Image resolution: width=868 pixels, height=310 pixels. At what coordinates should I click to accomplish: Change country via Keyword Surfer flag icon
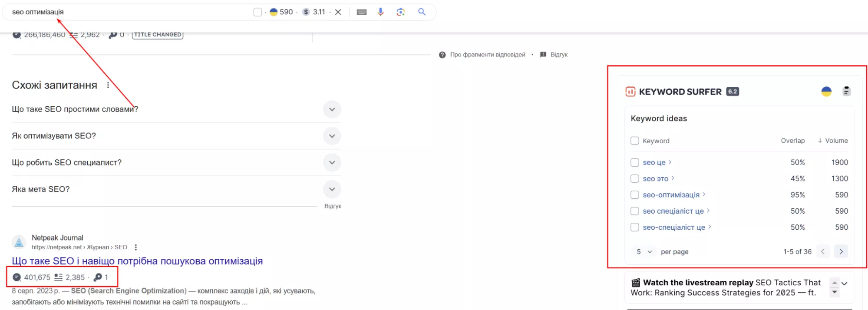[826, 91]
